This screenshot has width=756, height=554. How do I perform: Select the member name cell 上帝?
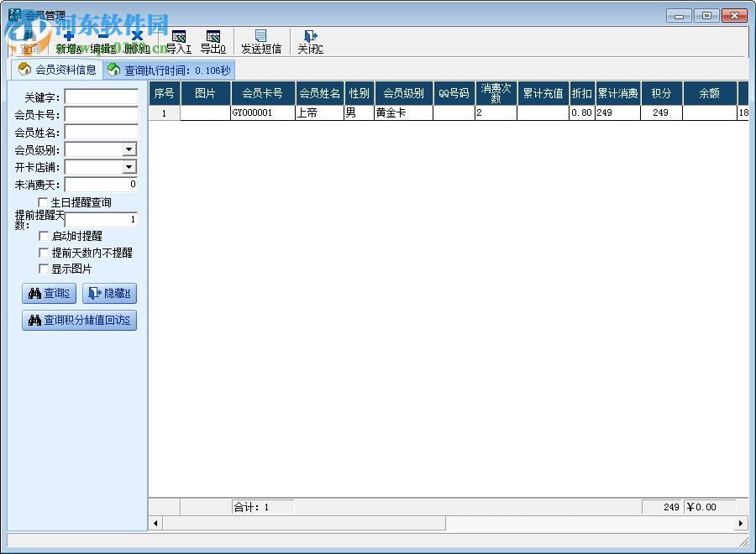[x=320, y=112]
